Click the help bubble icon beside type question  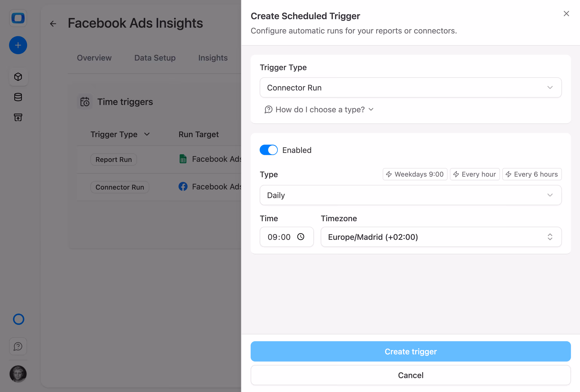click(268, 109)
